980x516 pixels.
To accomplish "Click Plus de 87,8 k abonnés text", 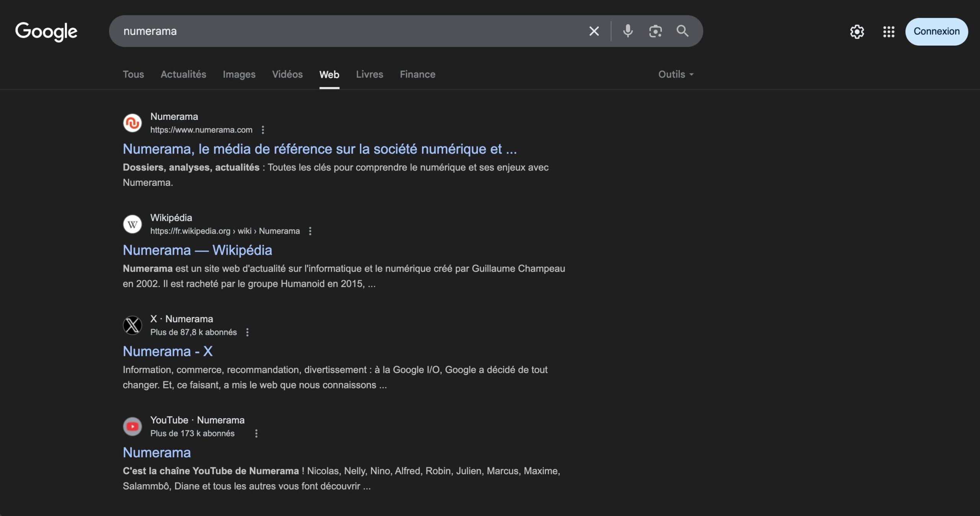I will click(x=193, y=332).
